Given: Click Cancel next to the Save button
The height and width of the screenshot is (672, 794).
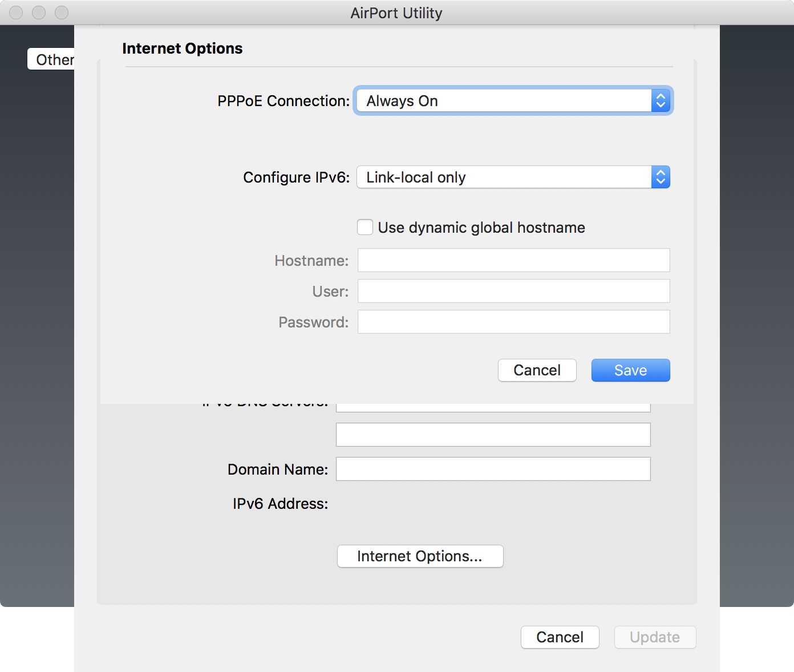Looking at the screenshot, I should (537, 370).
